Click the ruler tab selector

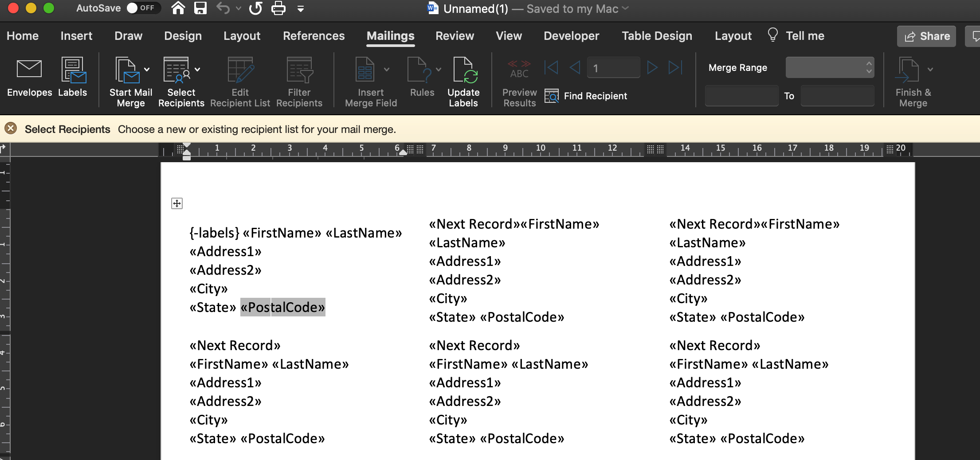[x=4, y=148]
